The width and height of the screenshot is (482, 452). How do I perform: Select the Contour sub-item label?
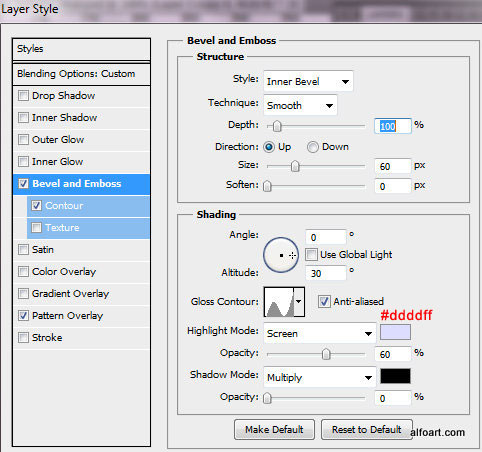click(64, 206)
